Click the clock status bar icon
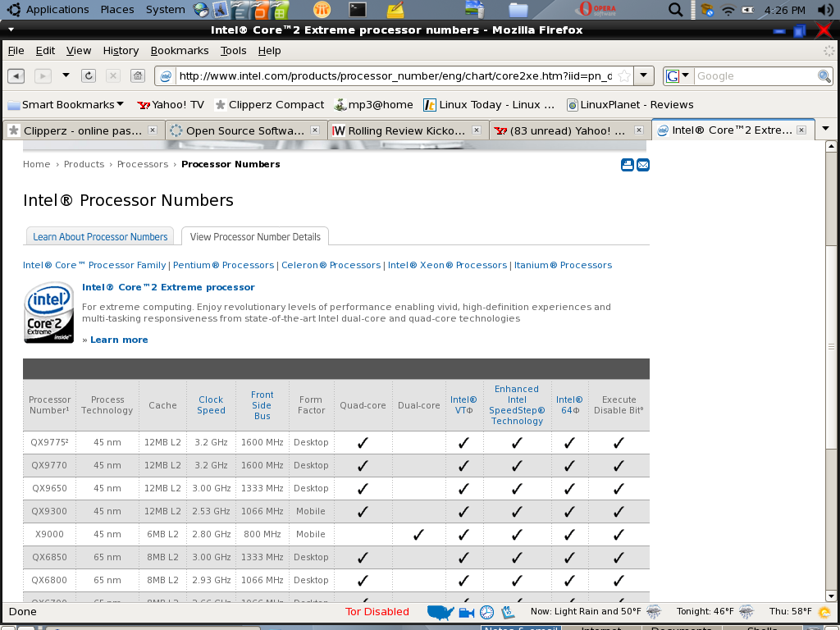840x630 pixels. (x=486, y=612)
